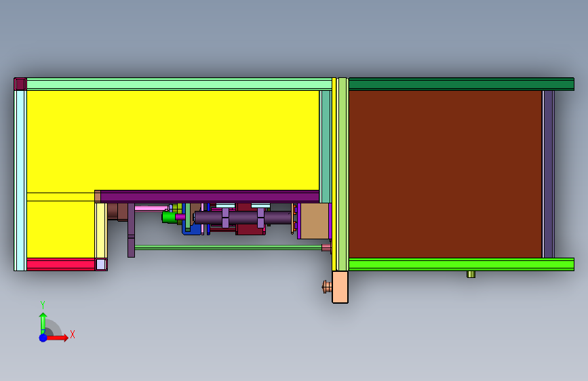Click the green Y axis arrow
Viewport: 588px width, 381px height.
point(43,322)
